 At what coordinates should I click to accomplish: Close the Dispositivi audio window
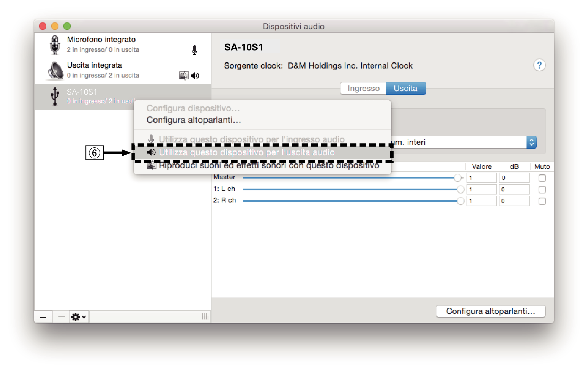(43, 26)
